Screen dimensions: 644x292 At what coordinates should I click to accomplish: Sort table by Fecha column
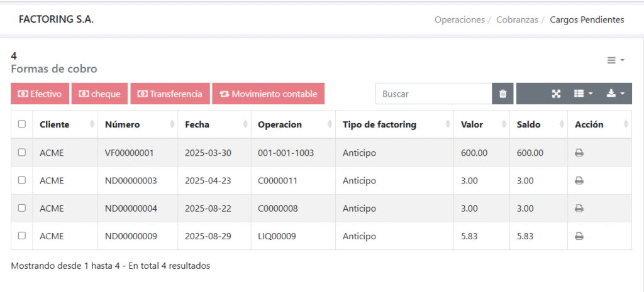coord(214,124)
